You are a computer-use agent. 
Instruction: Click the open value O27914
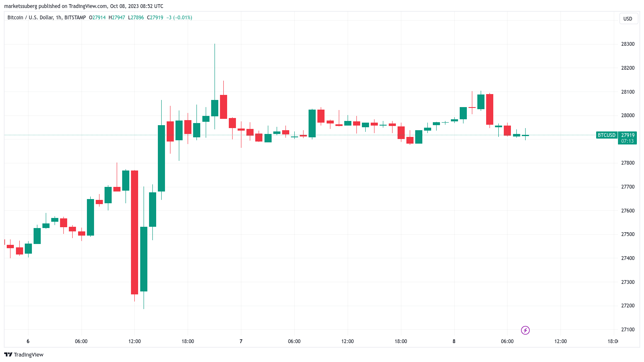(x=97, y=18)
